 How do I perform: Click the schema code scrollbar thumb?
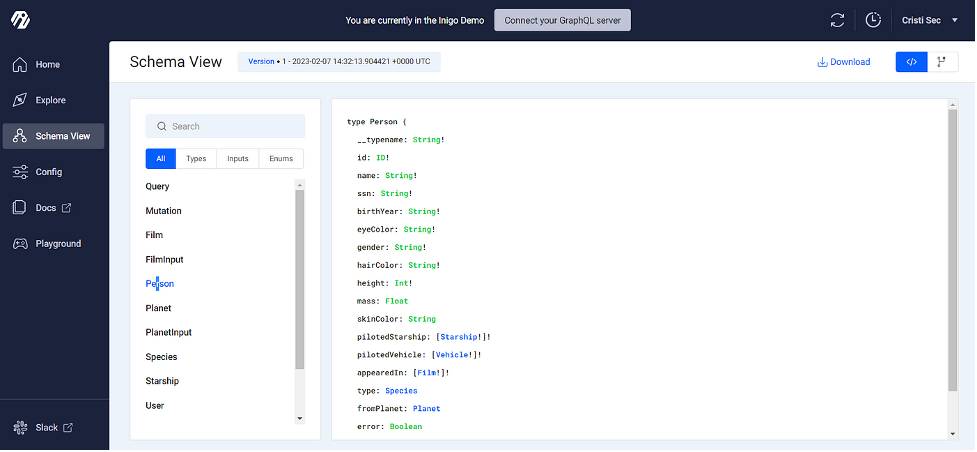[953, 249]
